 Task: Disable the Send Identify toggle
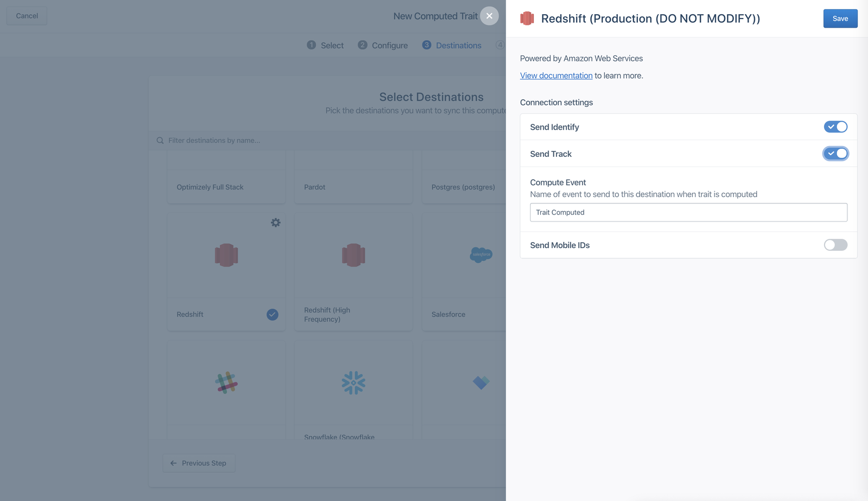pyautogui.click(x=835, y=127)
